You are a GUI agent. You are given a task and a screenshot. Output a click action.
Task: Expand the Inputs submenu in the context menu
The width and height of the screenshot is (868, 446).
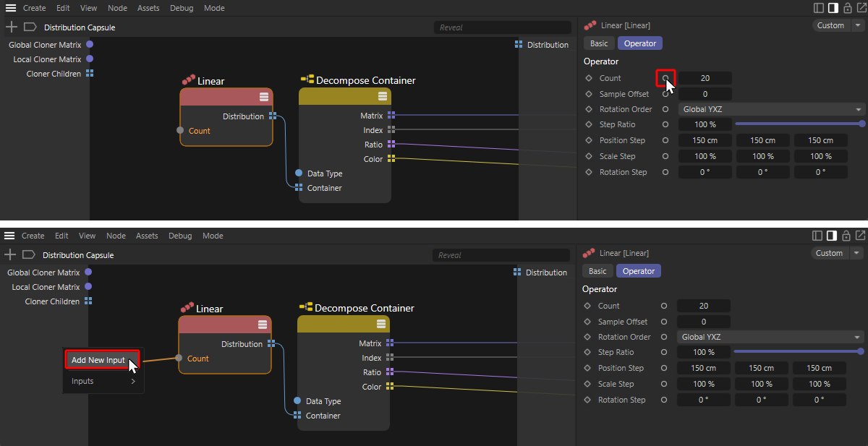pos(103,381)
